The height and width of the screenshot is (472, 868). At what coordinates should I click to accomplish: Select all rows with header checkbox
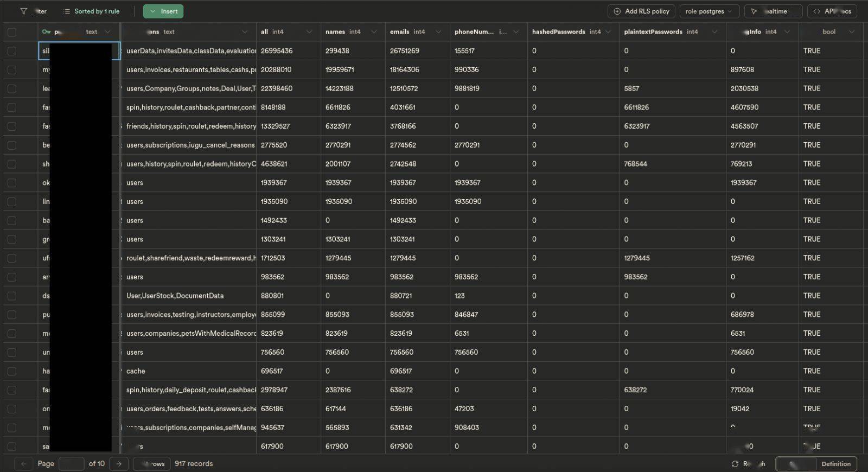pos(12,32)
